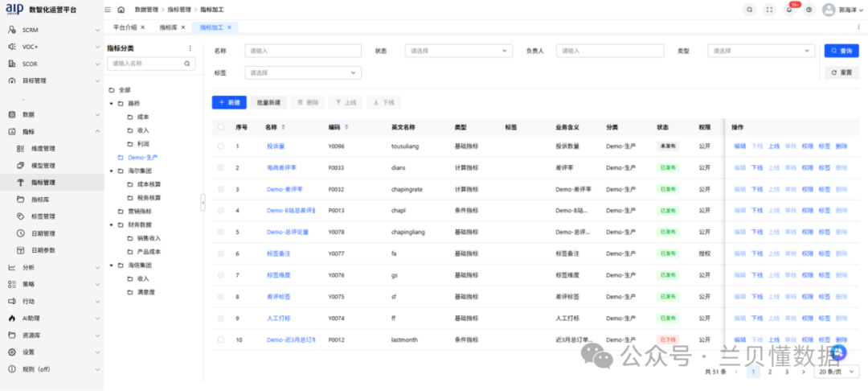Click the search icon in top header
868x391 pixels.
[749, 10]
